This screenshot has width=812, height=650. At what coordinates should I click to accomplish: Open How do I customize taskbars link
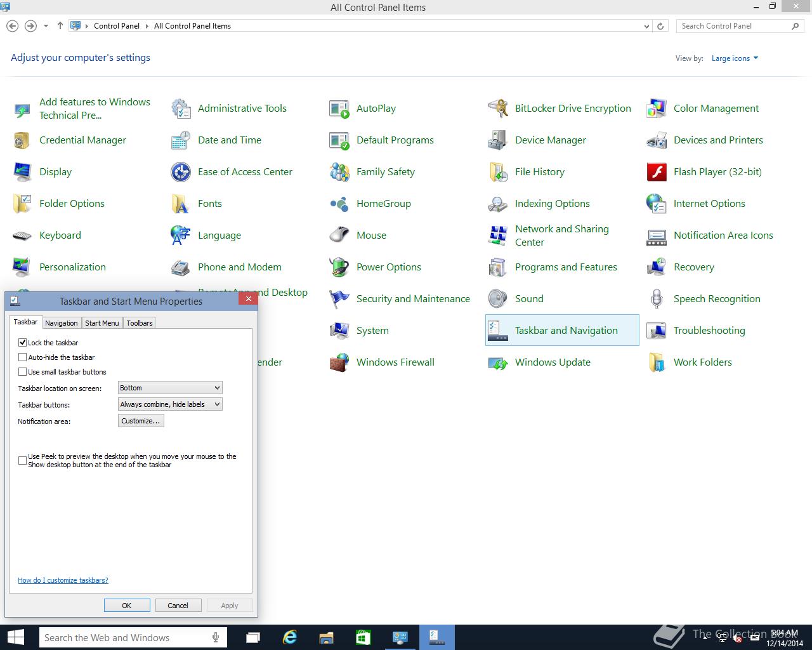click(63, 580)
